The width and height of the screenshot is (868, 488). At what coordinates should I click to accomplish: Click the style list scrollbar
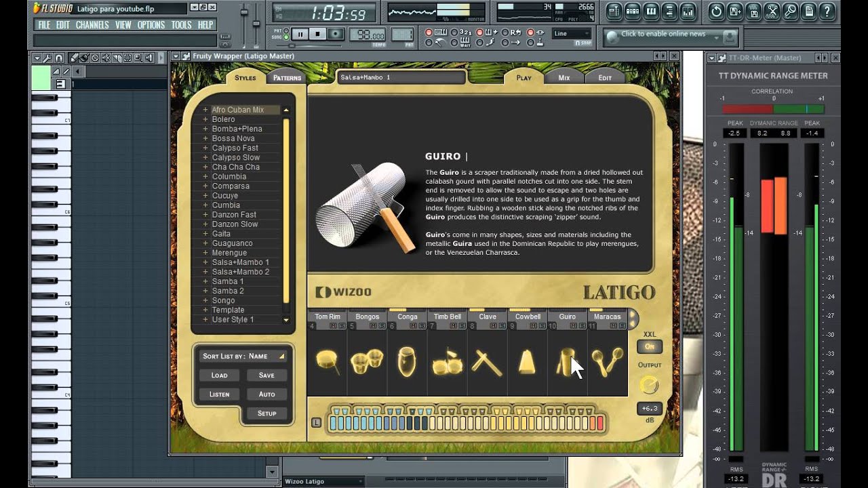tap(286, 210)
